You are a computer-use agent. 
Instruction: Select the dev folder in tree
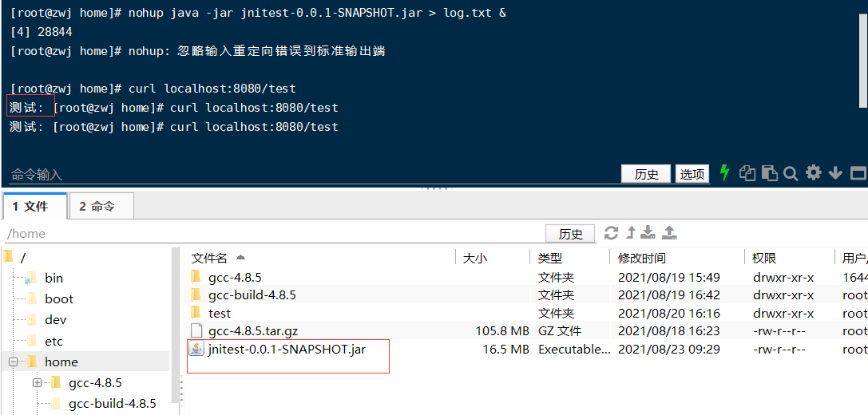[x=55, y=320]
